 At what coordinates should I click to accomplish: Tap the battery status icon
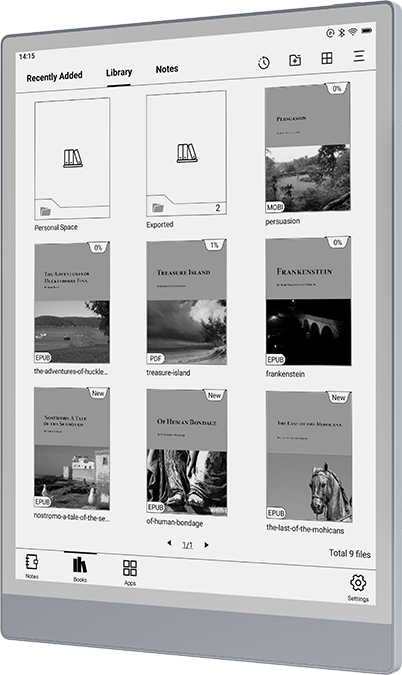[x=366, y=31]
